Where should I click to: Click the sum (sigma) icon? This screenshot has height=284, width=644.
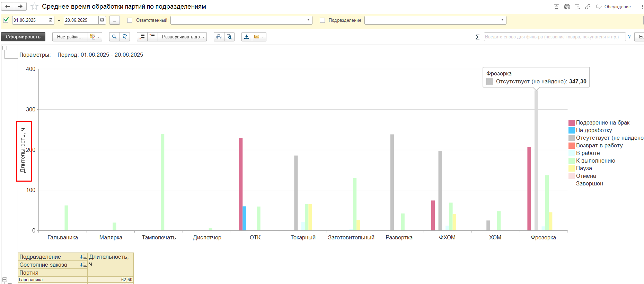tap(477, 37)
